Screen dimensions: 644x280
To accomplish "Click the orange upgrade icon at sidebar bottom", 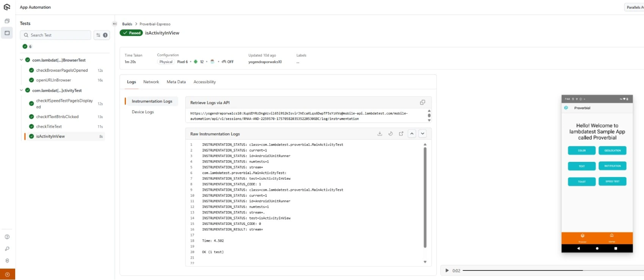I will (x=7, y=274).
